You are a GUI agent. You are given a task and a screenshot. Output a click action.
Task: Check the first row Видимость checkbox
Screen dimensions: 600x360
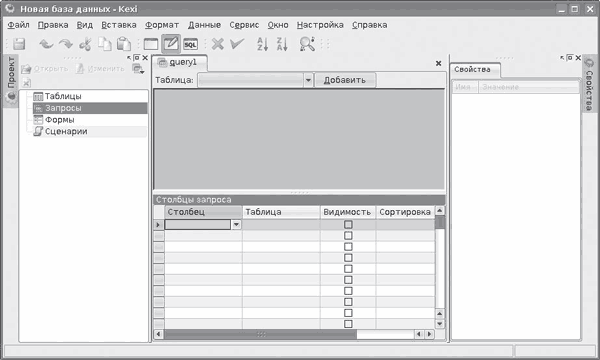[x=348, y=225]
